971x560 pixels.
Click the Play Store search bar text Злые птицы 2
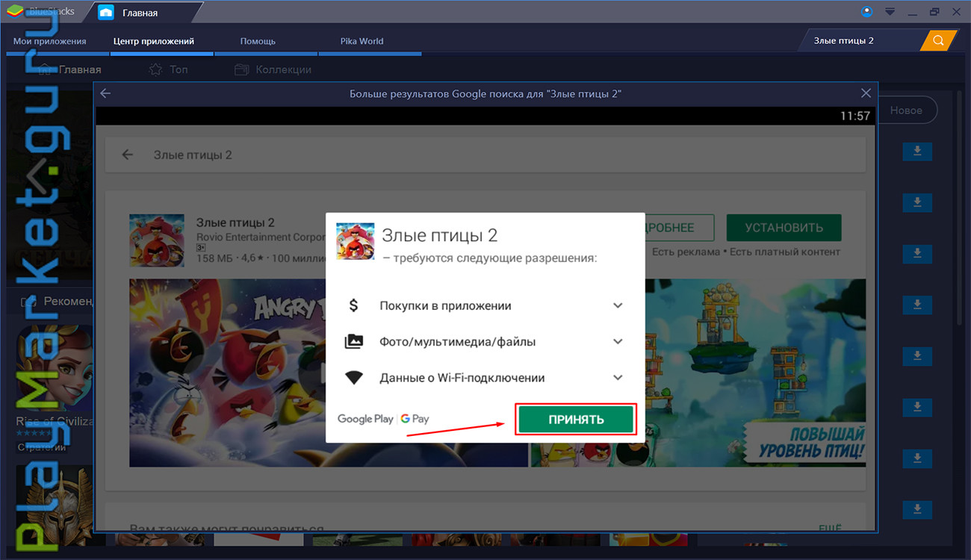coord(193,155)
